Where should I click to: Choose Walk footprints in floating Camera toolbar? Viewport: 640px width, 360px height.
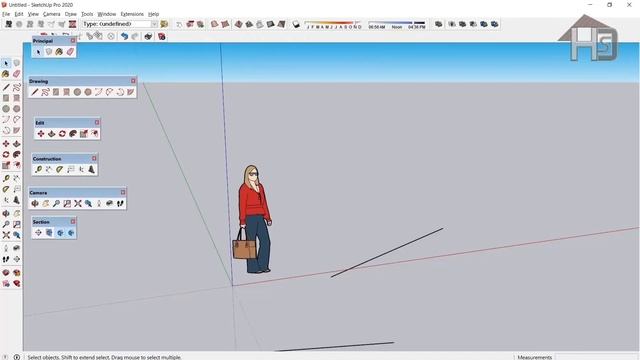(x=120, y=203)
